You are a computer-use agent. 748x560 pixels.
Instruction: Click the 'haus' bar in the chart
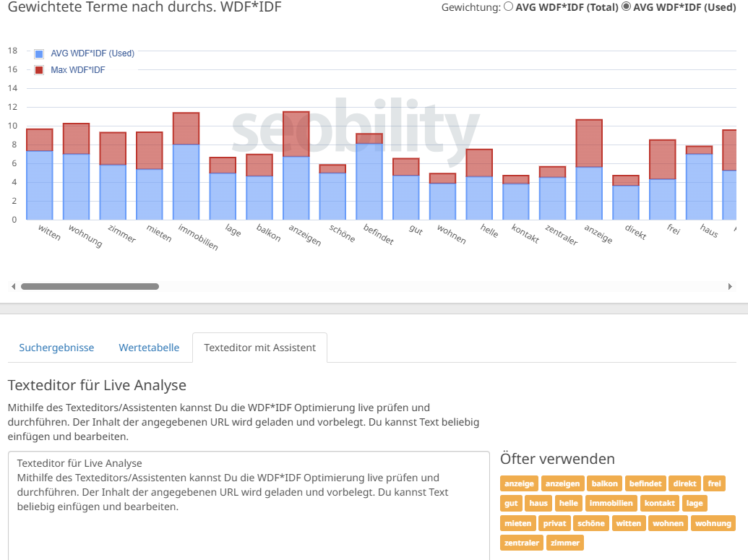[x=700, y=183]
